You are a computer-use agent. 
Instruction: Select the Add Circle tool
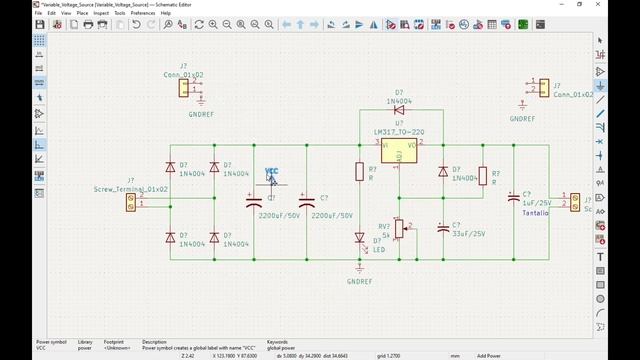(x=600, y=299)
